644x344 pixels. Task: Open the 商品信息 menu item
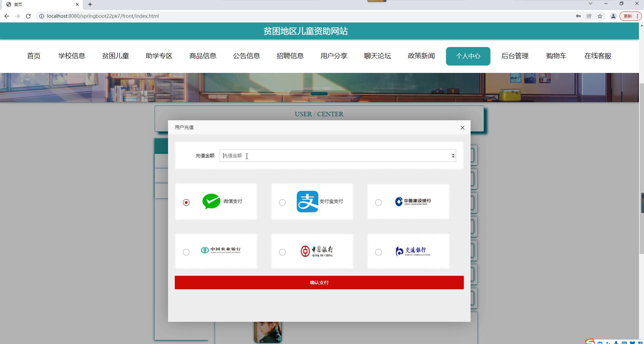pos(203,56)
